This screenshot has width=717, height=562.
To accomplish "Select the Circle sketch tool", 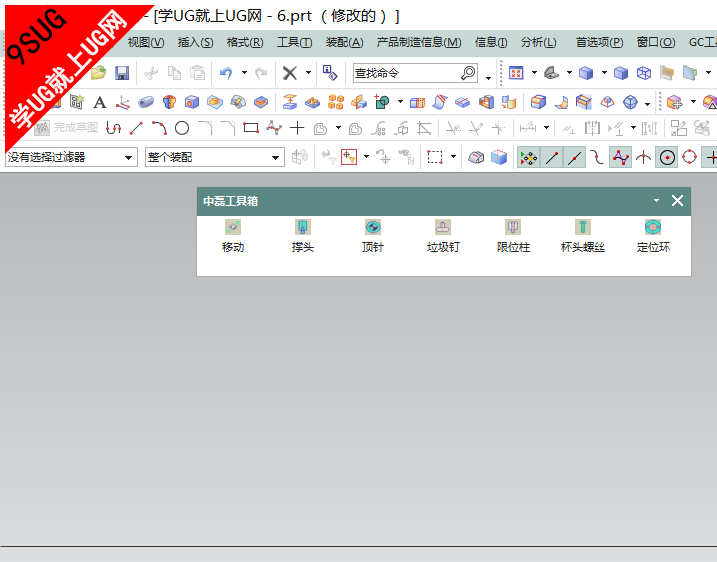I will pos(182,128).
